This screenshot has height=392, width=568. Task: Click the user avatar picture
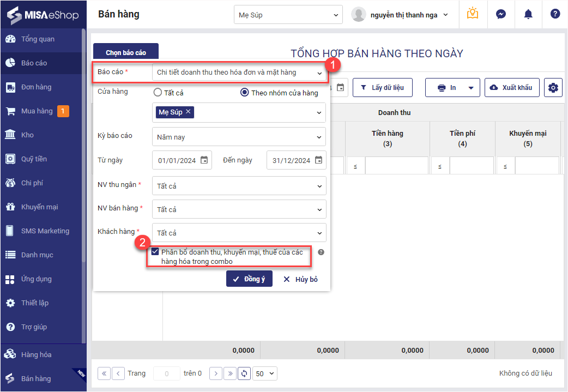click(x=358, y=15)
